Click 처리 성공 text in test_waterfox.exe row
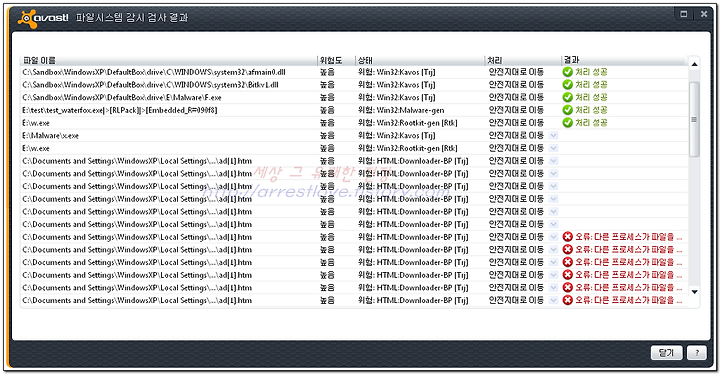The height and width of the screenshot is (374, 720). coord(591,110)
